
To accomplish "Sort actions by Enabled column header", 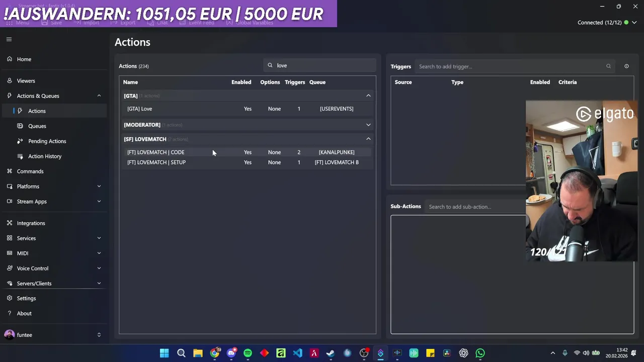I will pos(241,82).
